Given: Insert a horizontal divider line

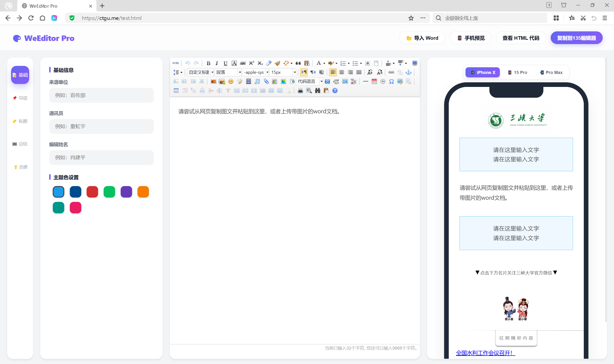Looking at the screenshot, I should (x=366, y=81).
